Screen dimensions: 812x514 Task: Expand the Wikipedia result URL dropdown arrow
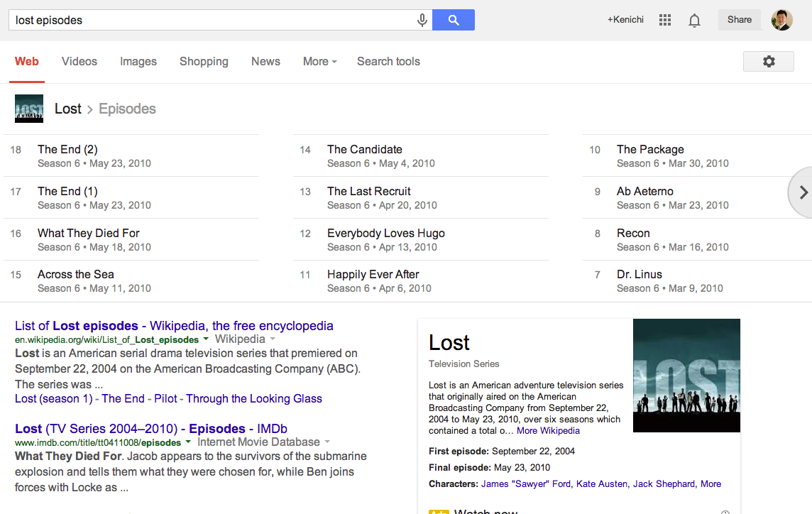click(x=206, y=339)
